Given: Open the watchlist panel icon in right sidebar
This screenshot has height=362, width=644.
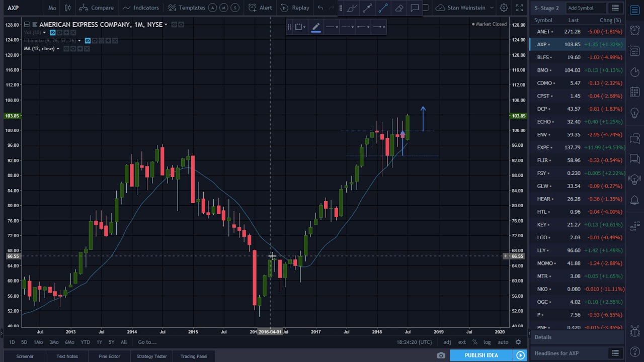Looking at the screenshot, I should point(634,10).
